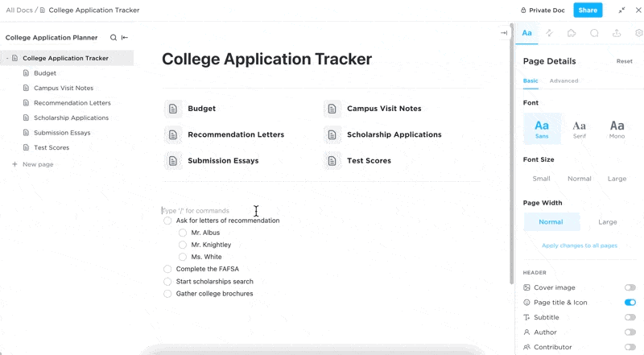
Task: Open sidebar search magnifier icon
Action: [114, 38]
